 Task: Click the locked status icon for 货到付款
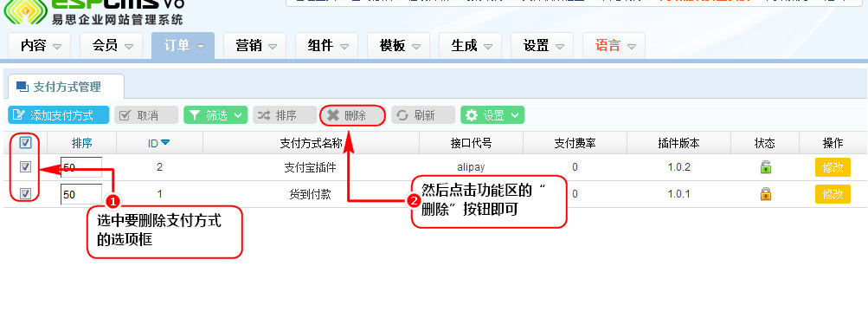coord(766,194)
